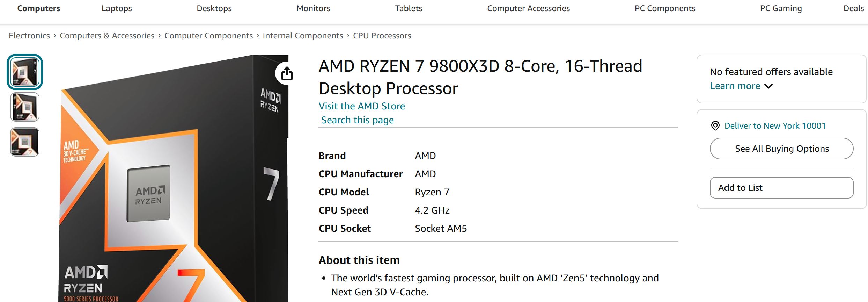The width and height of the screenshot is (868, 302).
Task: Open CPU Processors breadcrumb link
Action: pos(382,36)
